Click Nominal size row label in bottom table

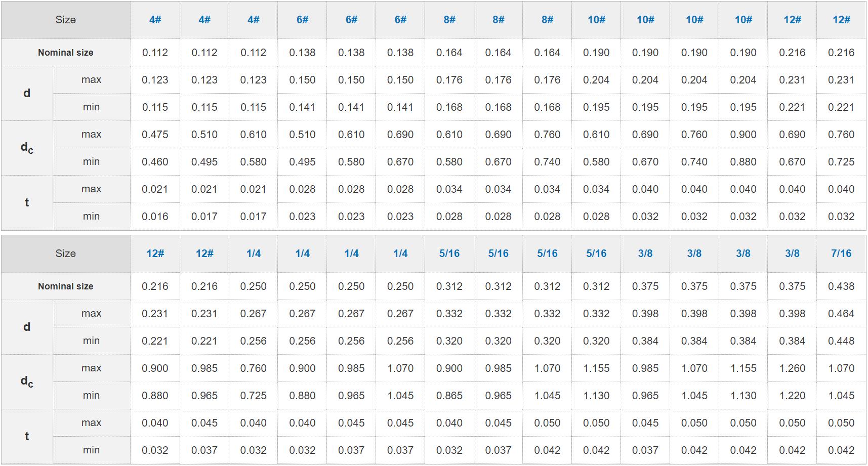pyautogui.click(x=65, y=286)
